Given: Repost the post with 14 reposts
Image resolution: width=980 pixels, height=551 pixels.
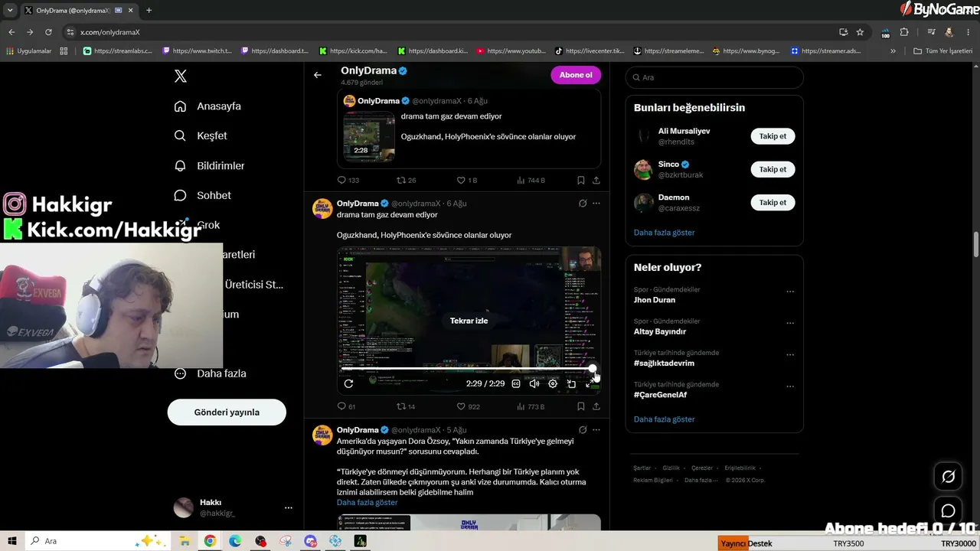Looking at the screenshot, I should tap(406, 407).
